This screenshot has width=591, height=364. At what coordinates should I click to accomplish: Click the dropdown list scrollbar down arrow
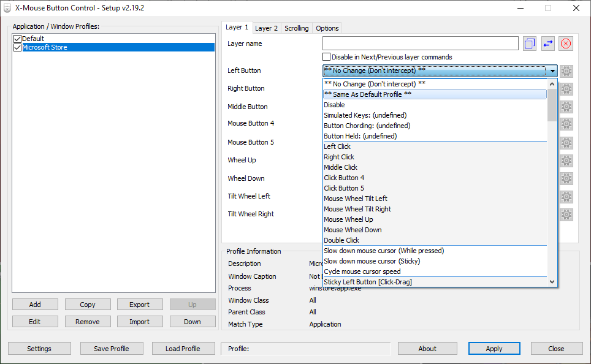[x=552, y=281]
